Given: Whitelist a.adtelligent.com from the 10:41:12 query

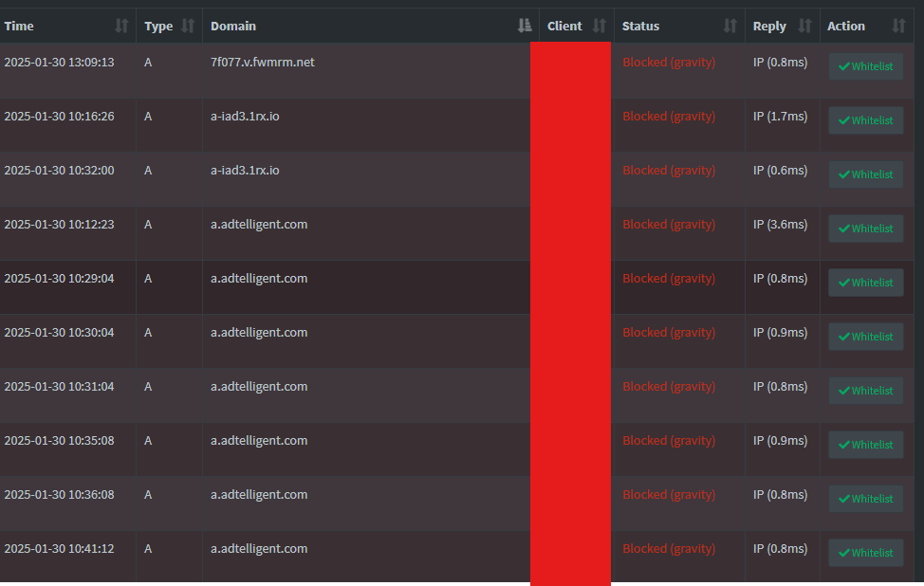Looking at the screenshot, I should pyautogui.click(x=866, y=553).
